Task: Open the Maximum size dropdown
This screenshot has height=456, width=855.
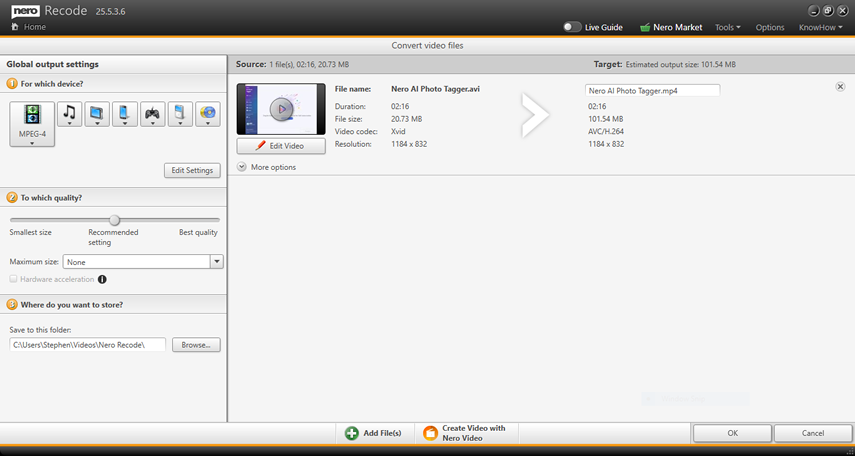Action: click(x=217, y=262)
